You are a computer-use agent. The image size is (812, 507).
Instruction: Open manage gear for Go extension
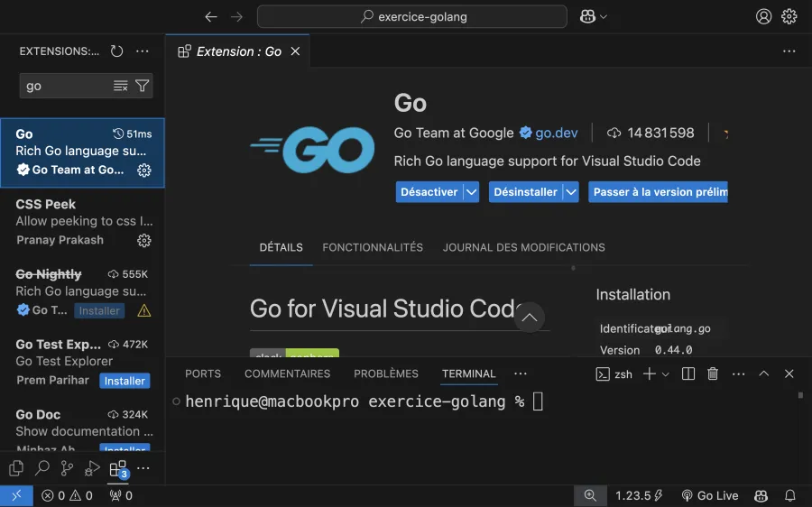[x=144, y=170]
